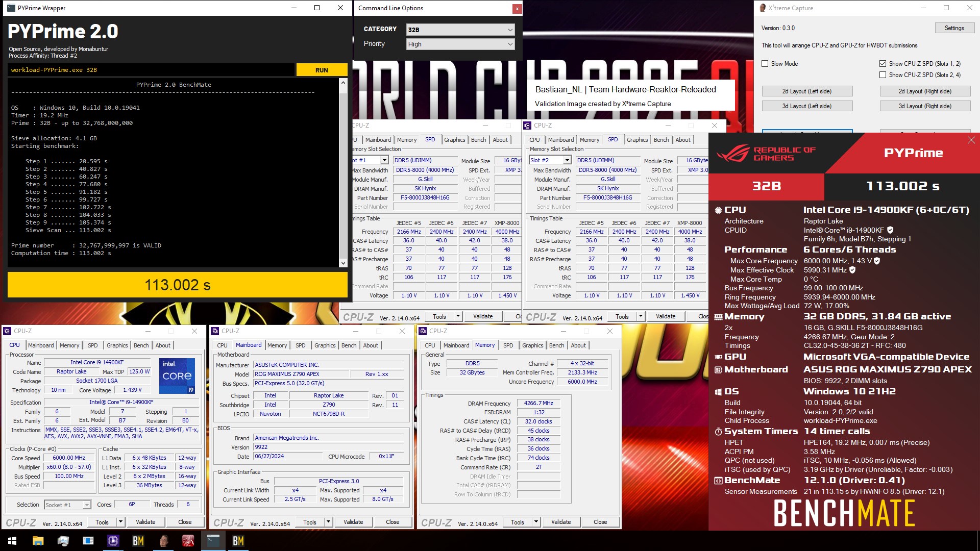Expand Tools arrow in CPU-Z CPU window
Viewport: 980px width, 551px height.
(120, 522)
